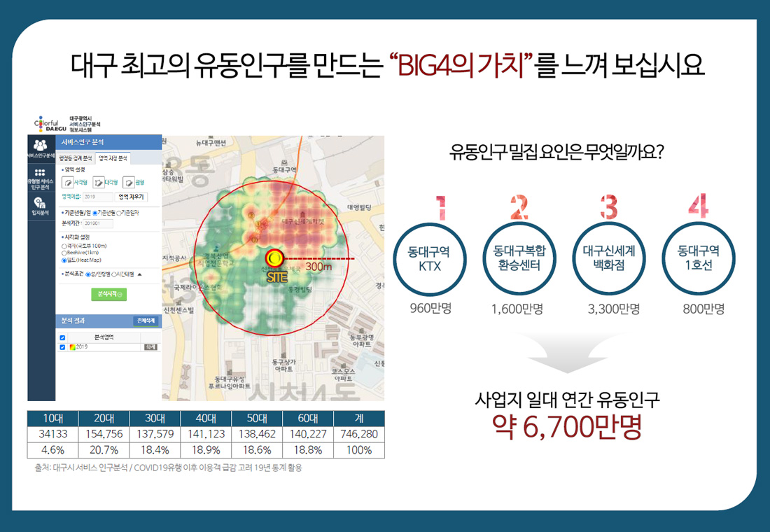The image size is (770, 532).
Task: Click table cell 138,462 under 50대
Action: pyautogui.click(x=258, y=434)
